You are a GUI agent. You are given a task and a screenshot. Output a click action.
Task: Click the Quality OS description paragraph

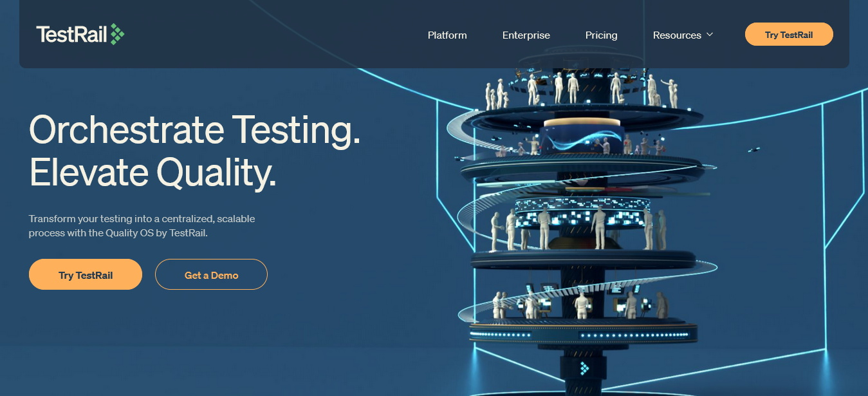pos(142,226)
